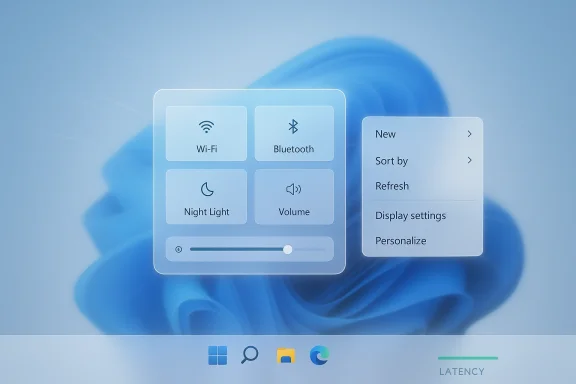576x384 pixels.
Task: Click the small icon left of the slider
Action: pyautogui.click(x=179, y=250)
